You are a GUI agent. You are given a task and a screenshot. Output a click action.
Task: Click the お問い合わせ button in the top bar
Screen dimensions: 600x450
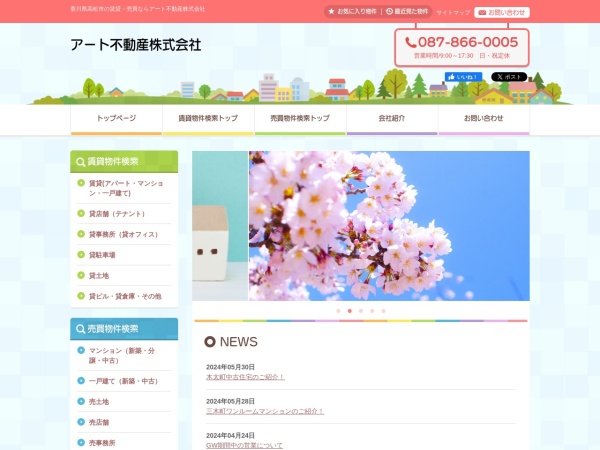click(x=502, y=13)
